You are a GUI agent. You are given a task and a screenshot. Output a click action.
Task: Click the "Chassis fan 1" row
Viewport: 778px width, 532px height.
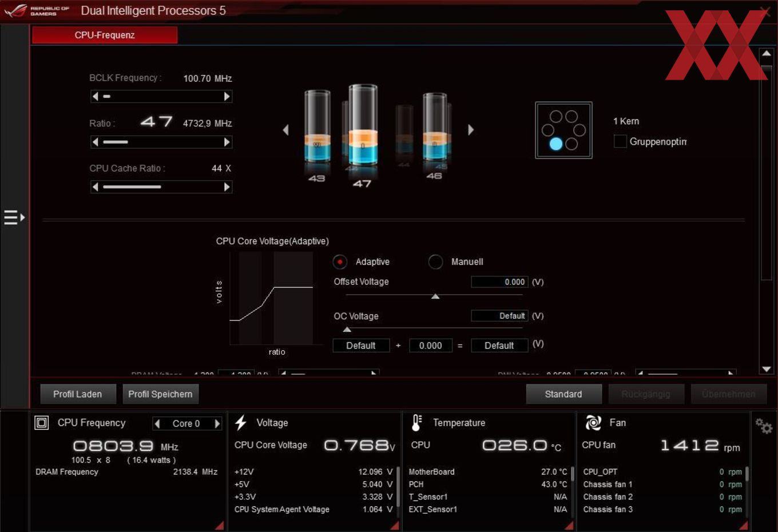tap(662, 485)
